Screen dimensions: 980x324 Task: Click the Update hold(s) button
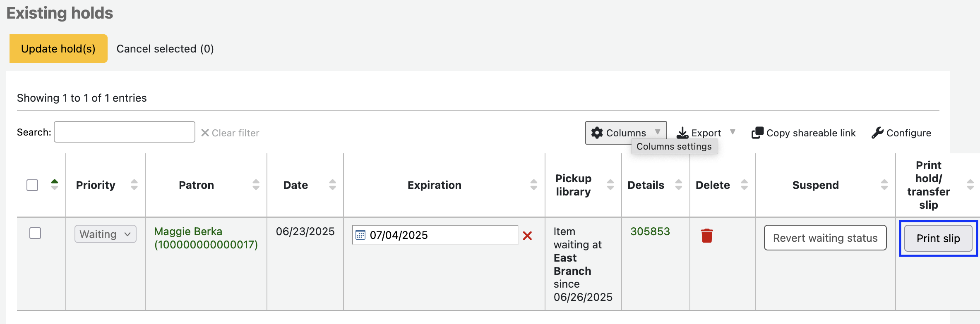point(58,49)
